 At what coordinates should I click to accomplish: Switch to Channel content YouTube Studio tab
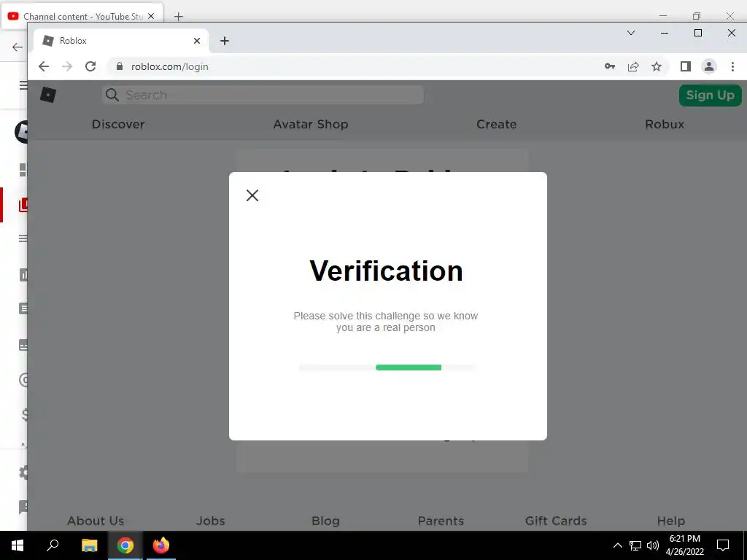point(82,16)
